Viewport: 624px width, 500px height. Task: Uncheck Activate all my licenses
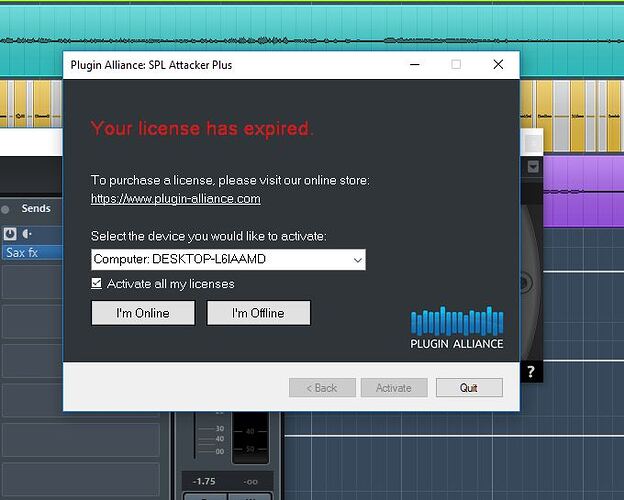click(x=96, y=283)
